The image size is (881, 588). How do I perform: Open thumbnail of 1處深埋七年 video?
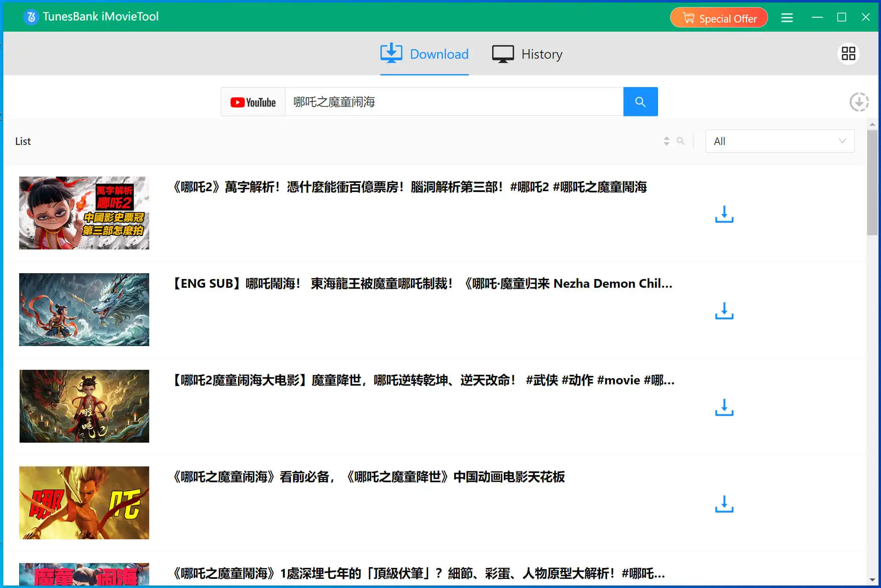pyautogui.click(x=84, y=574)
